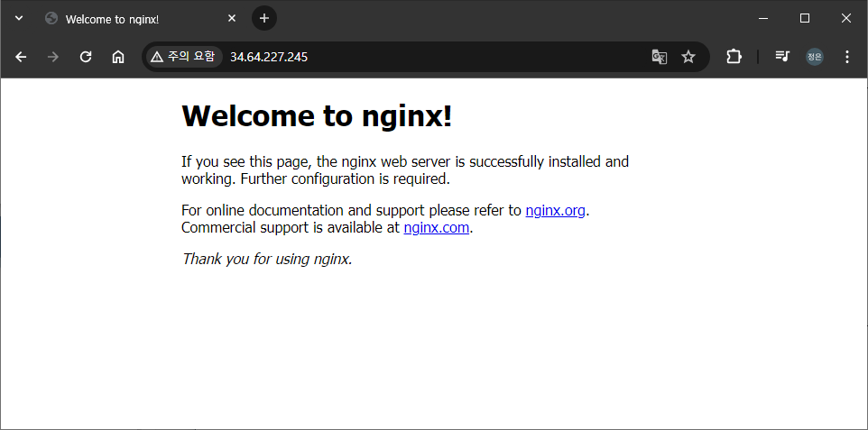The image size is (868, 430).
Task: Click the back navigation arrow
Action: [21, 57]
